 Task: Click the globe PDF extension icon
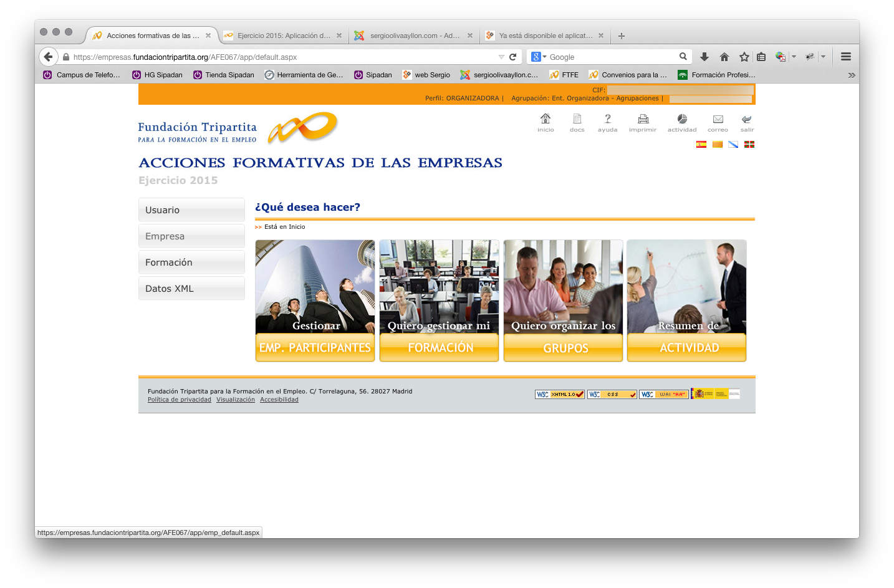click(x=781, y=57)
